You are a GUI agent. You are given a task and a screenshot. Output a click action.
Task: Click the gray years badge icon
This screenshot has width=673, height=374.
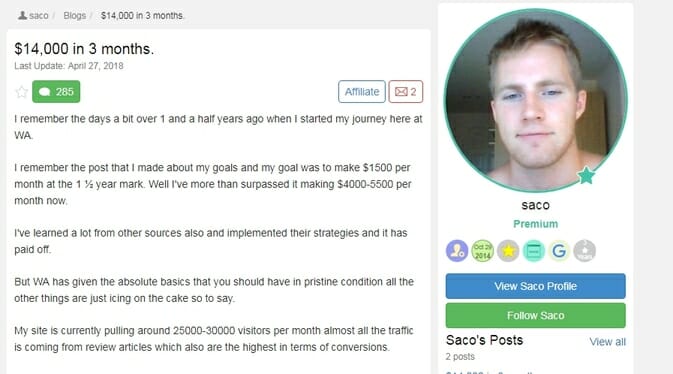[x=585, y=251]
